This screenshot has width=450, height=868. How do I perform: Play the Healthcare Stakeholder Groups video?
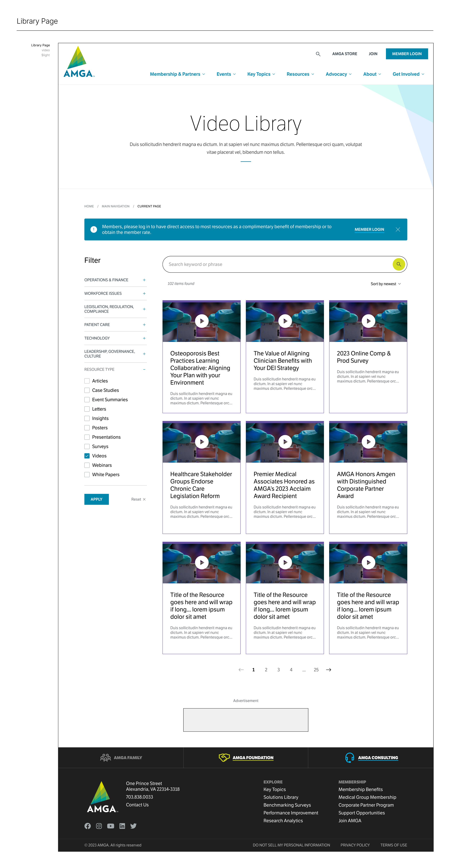pyautogui.click(x=202, y=442)
